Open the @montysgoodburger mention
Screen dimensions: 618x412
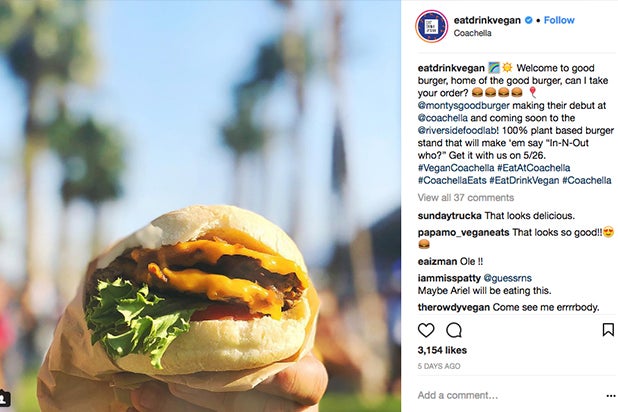[464, 106]
